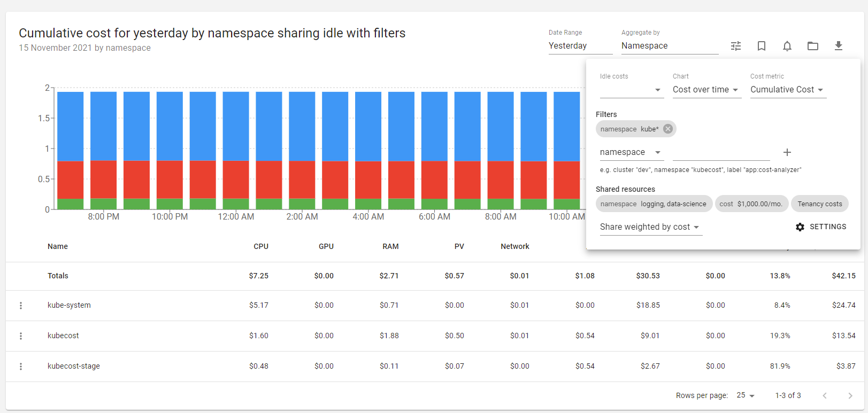Screen dimensions: 868x413
Task: Open the namespace filter type dropdown
Action: coord(632,152)
